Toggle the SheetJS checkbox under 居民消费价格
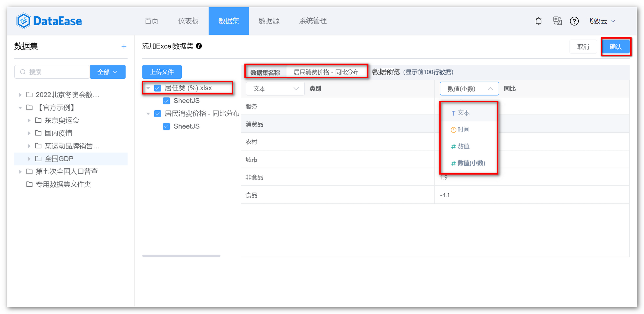 [166, 126]
